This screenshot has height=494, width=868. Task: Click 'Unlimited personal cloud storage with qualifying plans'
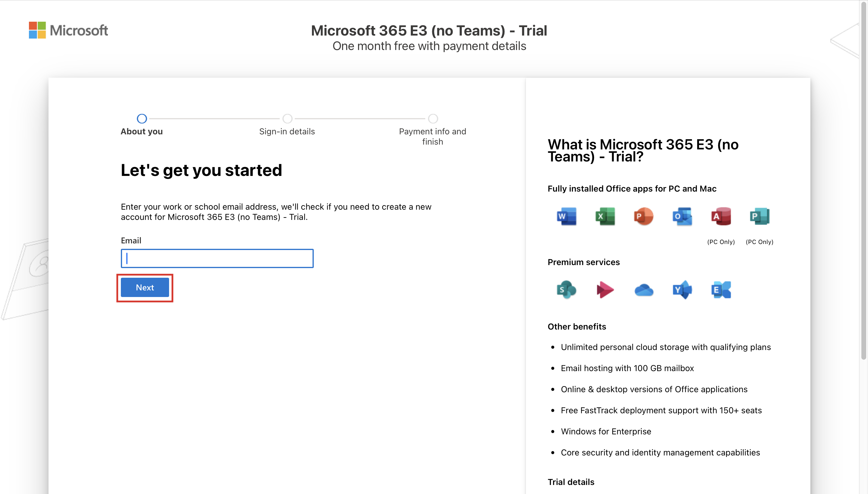click(x=666, y=347)
